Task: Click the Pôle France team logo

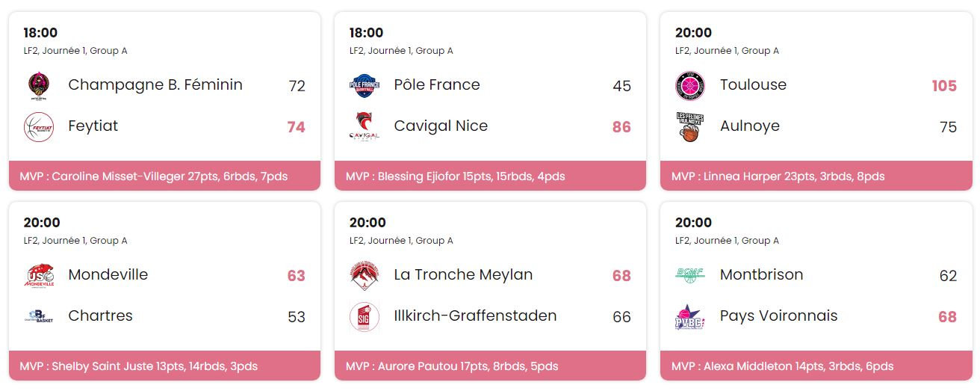Action: pos(365,86)
